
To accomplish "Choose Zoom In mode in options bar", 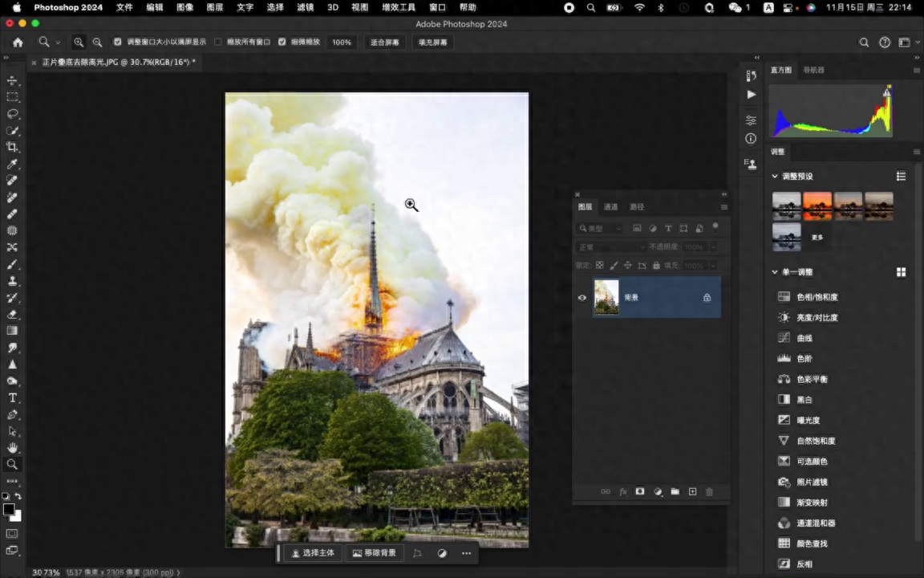I will click(79, 42).
